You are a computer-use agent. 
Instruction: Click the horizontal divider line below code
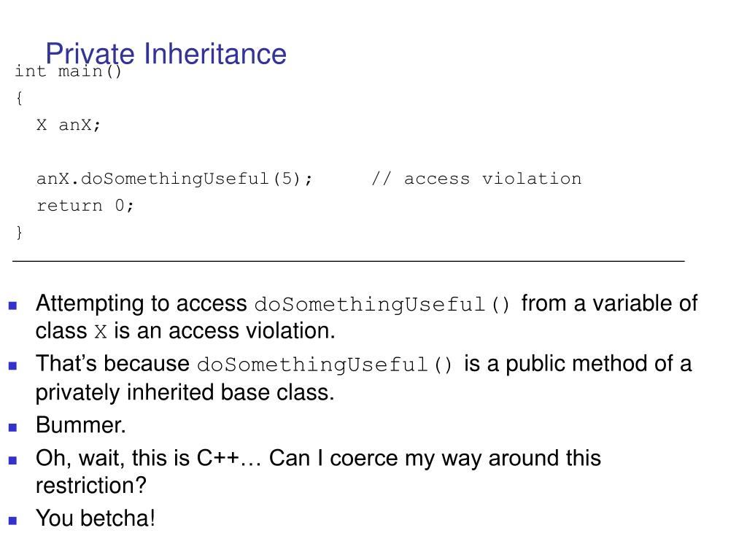pos(348,261)
